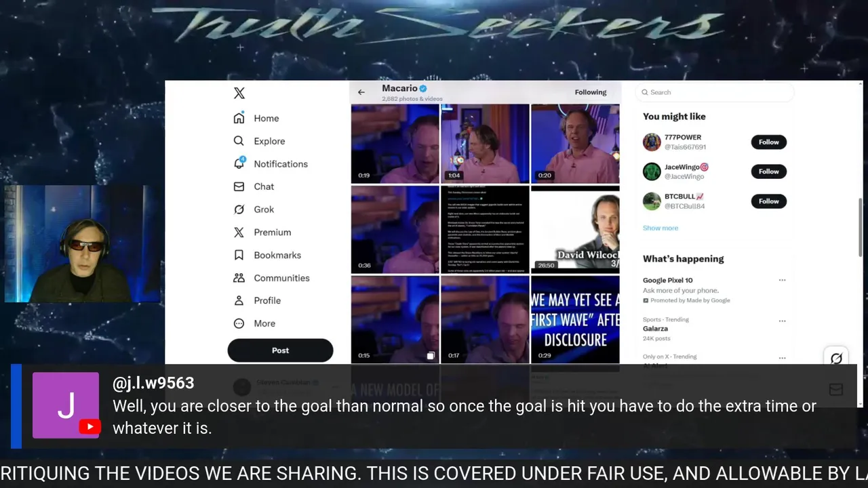Screen dimensions: 868x488
Task: Go back with the arrow icon
Action: [361, 92]
